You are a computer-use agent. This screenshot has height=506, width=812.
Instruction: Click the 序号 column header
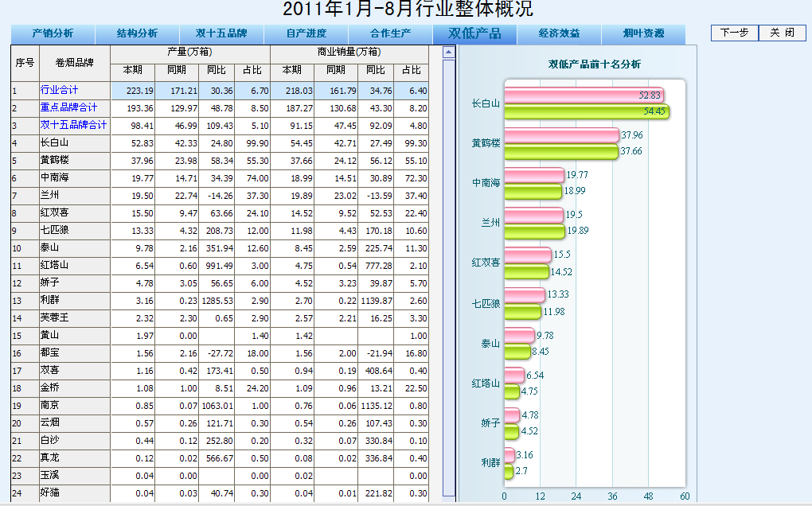click(25, 63)
